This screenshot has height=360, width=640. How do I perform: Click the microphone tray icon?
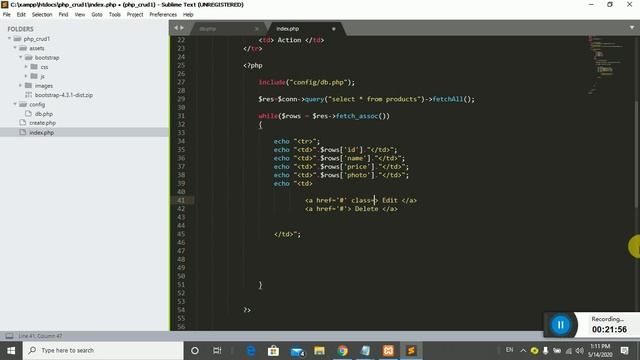[x=545, y=350]
